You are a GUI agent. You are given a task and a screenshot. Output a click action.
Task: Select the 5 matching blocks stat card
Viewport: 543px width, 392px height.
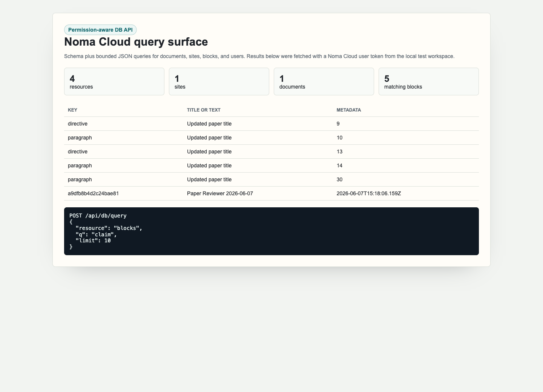429,81
